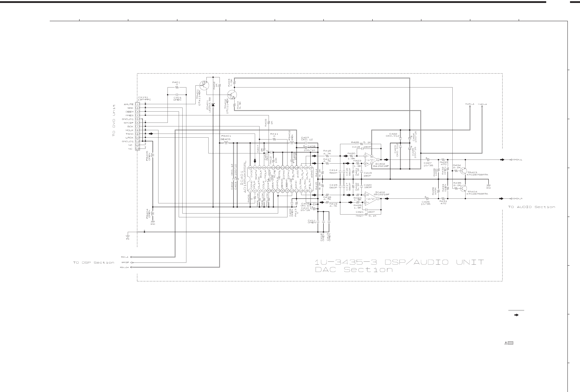Viewport: 580px width, 392px height.
Task: Select the TR404 KTC2875BRTK transistor symbol
Action: 463,189
